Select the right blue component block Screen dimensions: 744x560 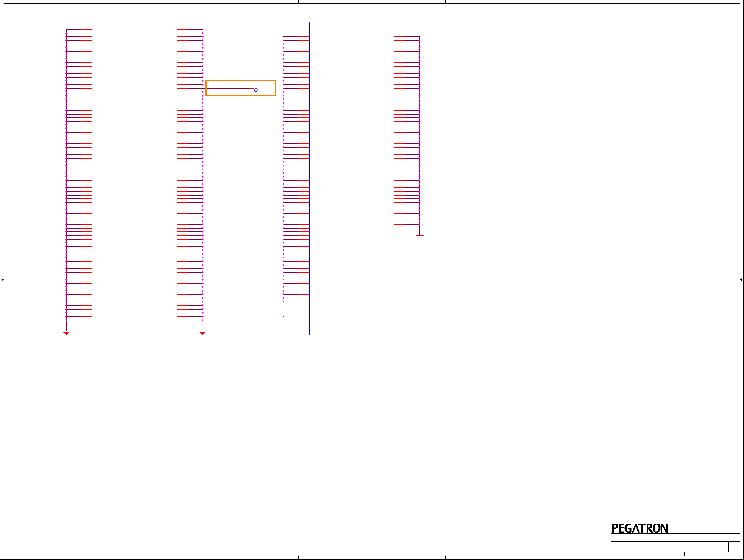click(x=352, y=178)
